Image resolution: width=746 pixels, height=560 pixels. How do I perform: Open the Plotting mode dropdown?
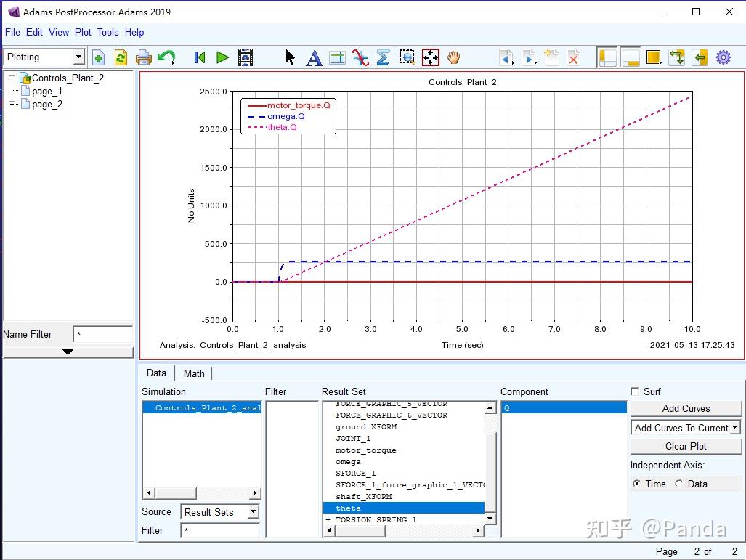point(78,57)
